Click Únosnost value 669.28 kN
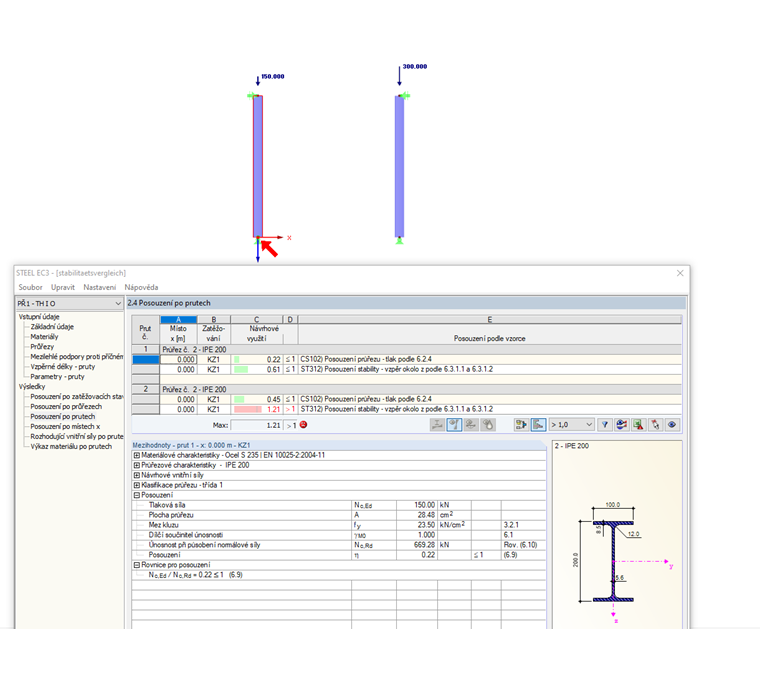This screenshot has height=688, width=760. (417, 545)
